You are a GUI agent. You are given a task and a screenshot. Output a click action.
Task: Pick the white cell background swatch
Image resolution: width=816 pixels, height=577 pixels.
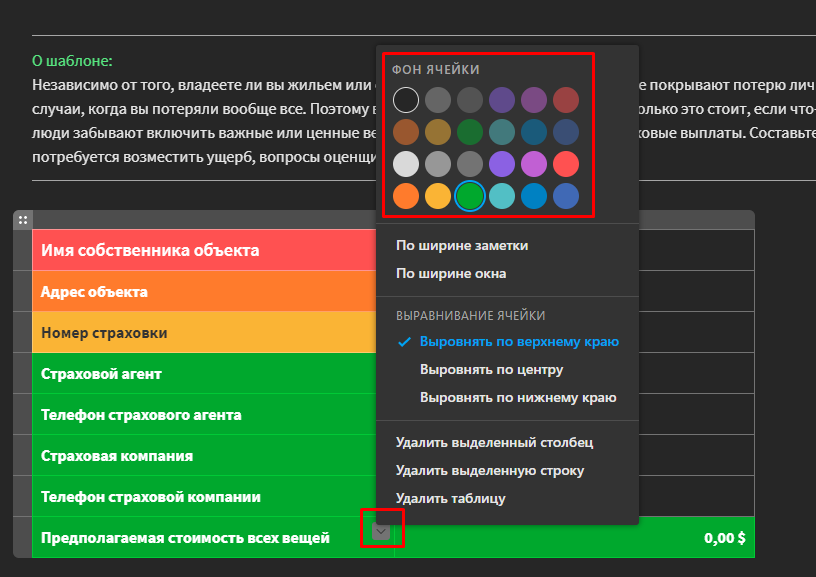pyautogui.click(x=404, y=163)
